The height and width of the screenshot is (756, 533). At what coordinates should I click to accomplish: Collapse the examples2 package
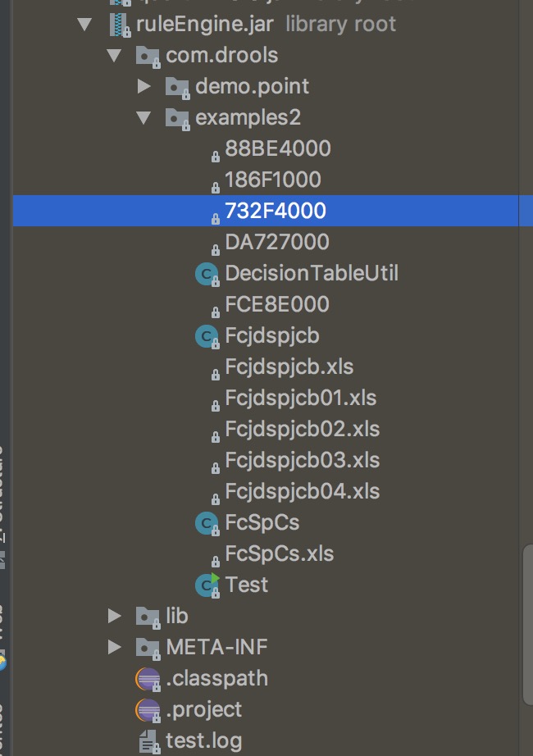click(x=144, y=117)
